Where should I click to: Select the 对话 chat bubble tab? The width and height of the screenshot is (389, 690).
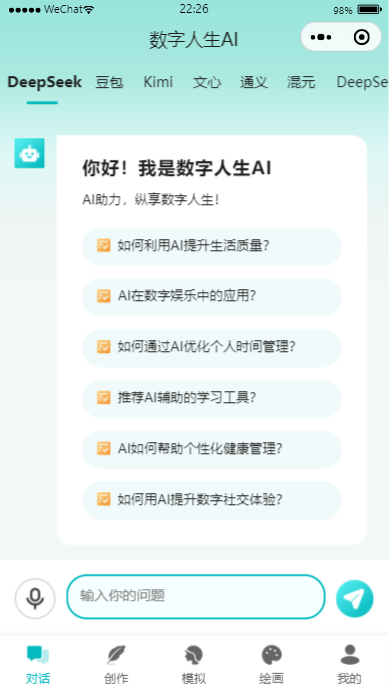38,664
